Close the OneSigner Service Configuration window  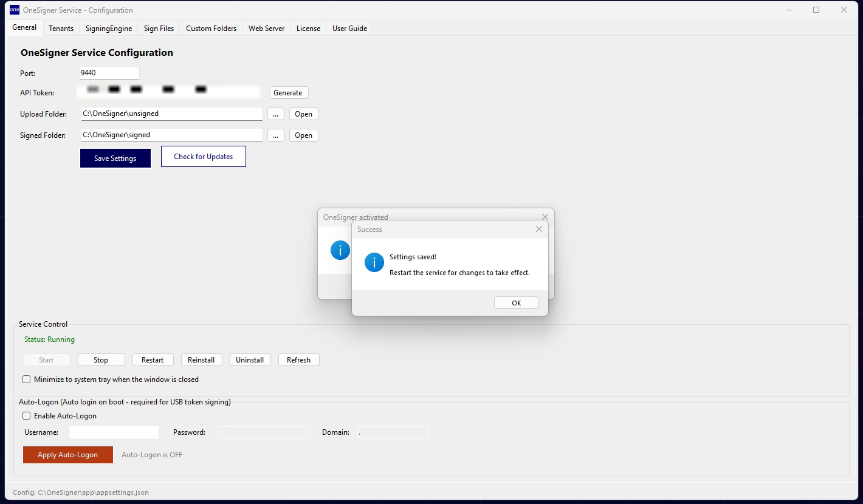coord(844,10)
